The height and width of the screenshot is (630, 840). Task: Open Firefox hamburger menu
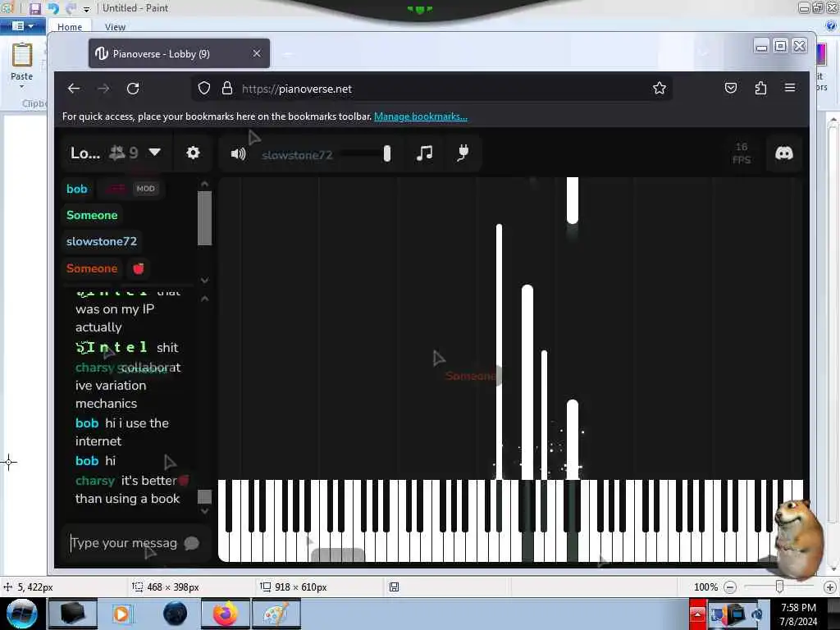pyautogui.click(x=790, y=88)
